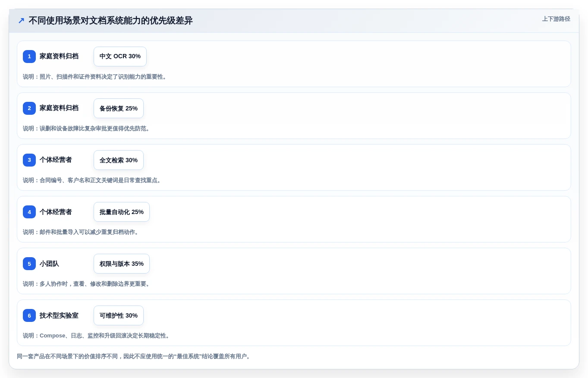Click the footer note starting 同一套产品
This screenshot has width=588, height=378.
(135, 356)
